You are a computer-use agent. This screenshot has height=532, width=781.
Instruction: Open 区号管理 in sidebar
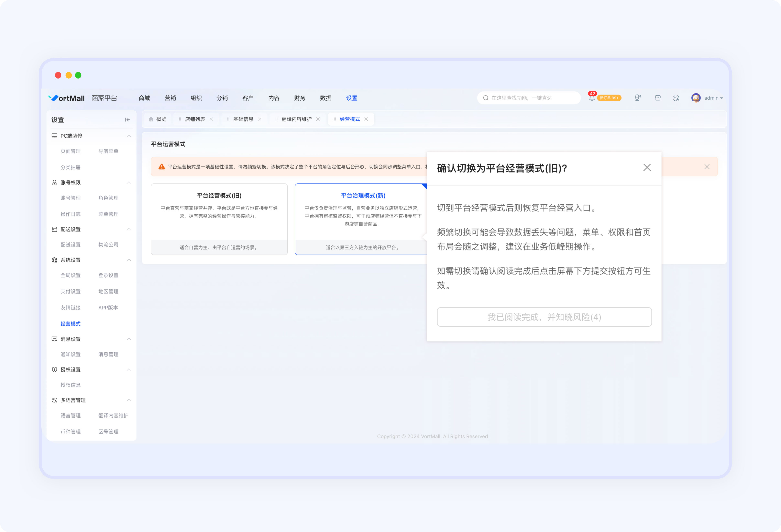coord(108,432)
